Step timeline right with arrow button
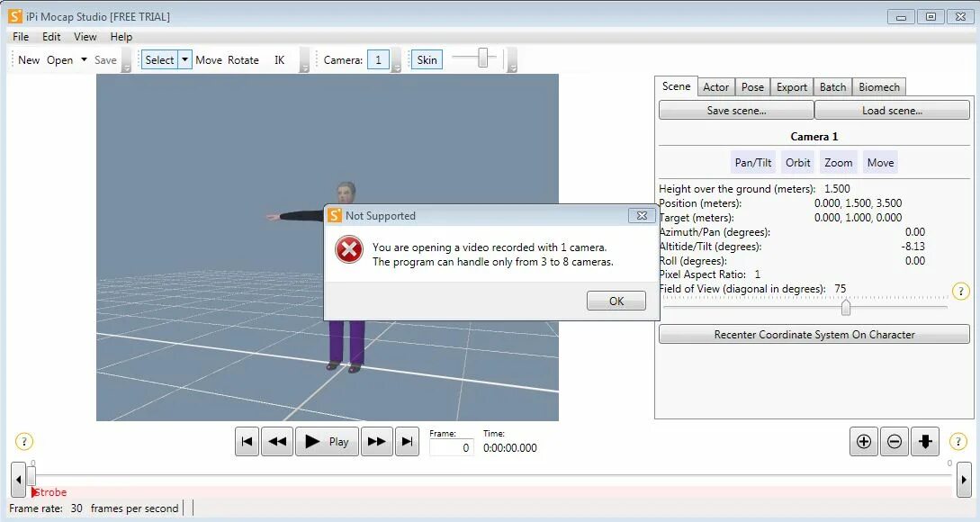The width and height of the screenshot is (980, 522). coord(964,480)
